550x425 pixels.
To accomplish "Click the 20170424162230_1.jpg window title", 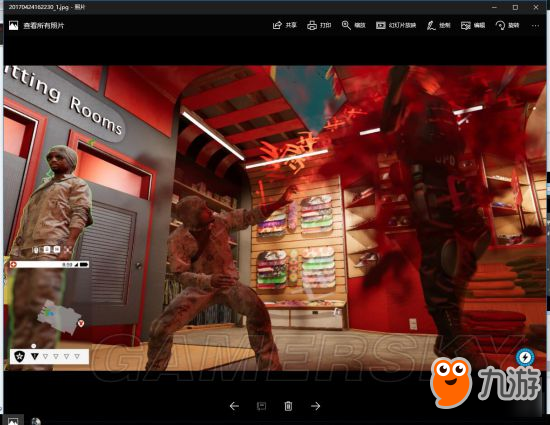I will tap(47, 7).
